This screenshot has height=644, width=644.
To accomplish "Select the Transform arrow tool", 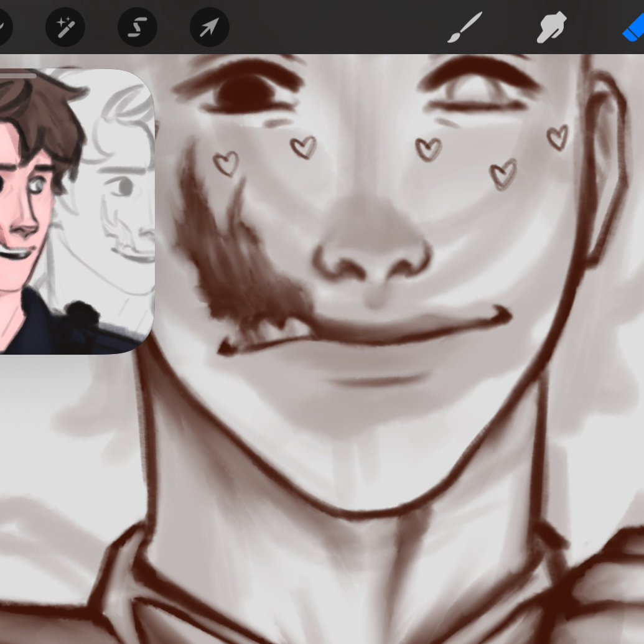I will coord(209,27).
